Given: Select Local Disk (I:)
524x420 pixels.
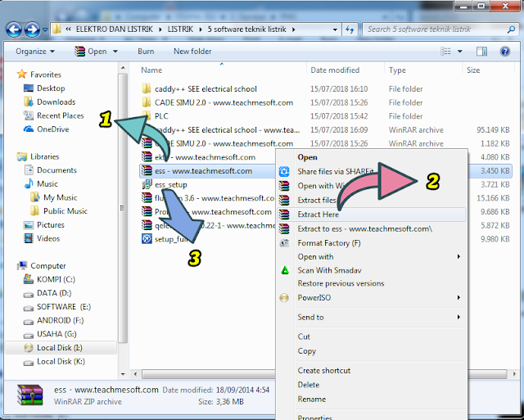Looking at the screenshot, I should [60, 348].
